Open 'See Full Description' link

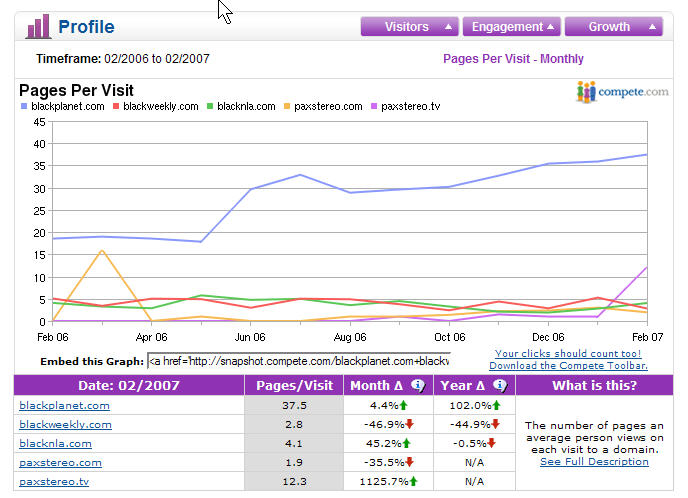coord(594,462)
